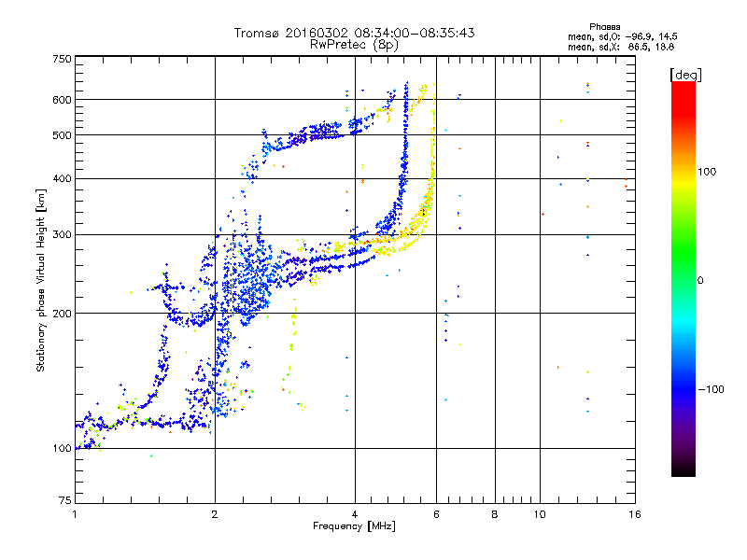Click the y-axis label "400"
The height and width of the screenshot is (560, 747).
[62, 178]
